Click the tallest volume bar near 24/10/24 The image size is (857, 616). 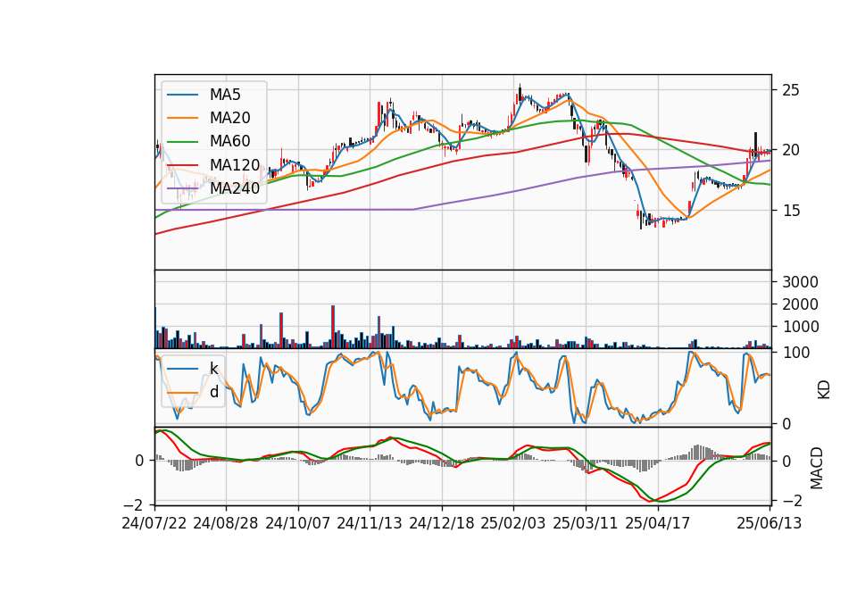pos(333,327)
